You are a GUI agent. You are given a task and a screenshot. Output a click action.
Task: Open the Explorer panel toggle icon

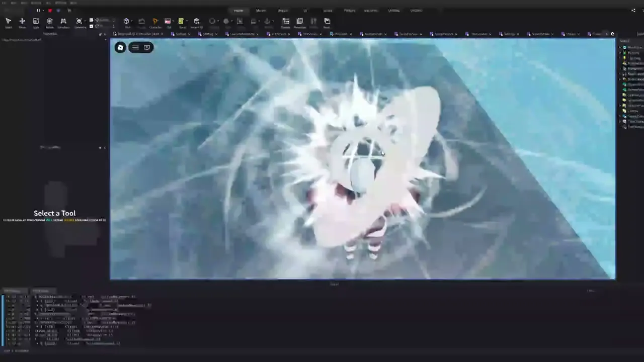tap(286, 21)
